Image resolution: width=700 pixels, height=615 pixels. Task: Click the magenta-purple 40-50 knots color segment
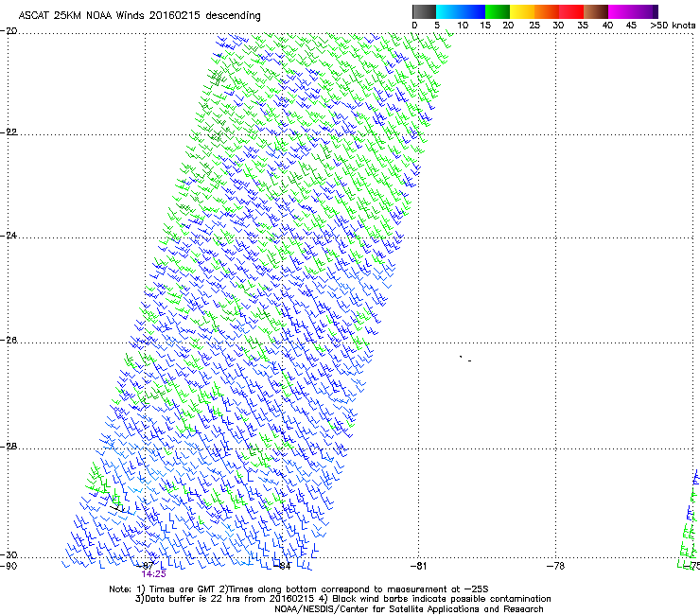[x=633, y=11]
